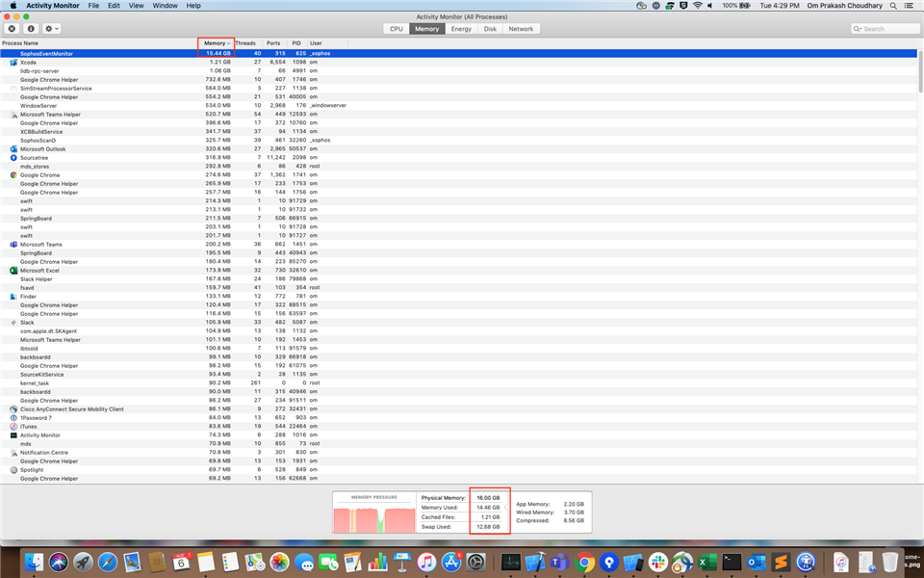Open Notification Centre from the menu bar
The width and height of the screenshot is (924, 578).
click(910, 6)
